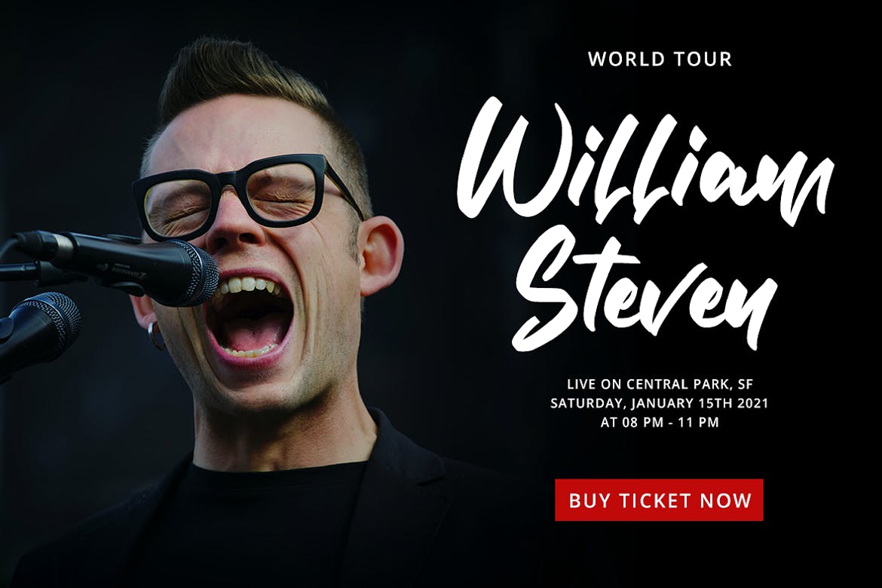Click the singer's visible ear
This screenshot has width=882, height=588.
click(x=382, y=251)
